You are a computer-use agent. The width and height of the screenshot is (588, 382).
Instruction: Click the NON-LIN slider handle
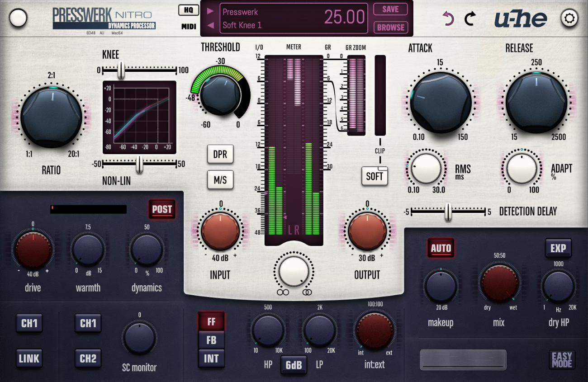pyautogui.click(x=139, y=165)
